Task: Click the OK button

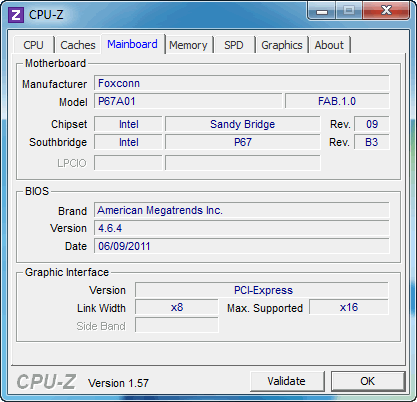Action: 368,381
